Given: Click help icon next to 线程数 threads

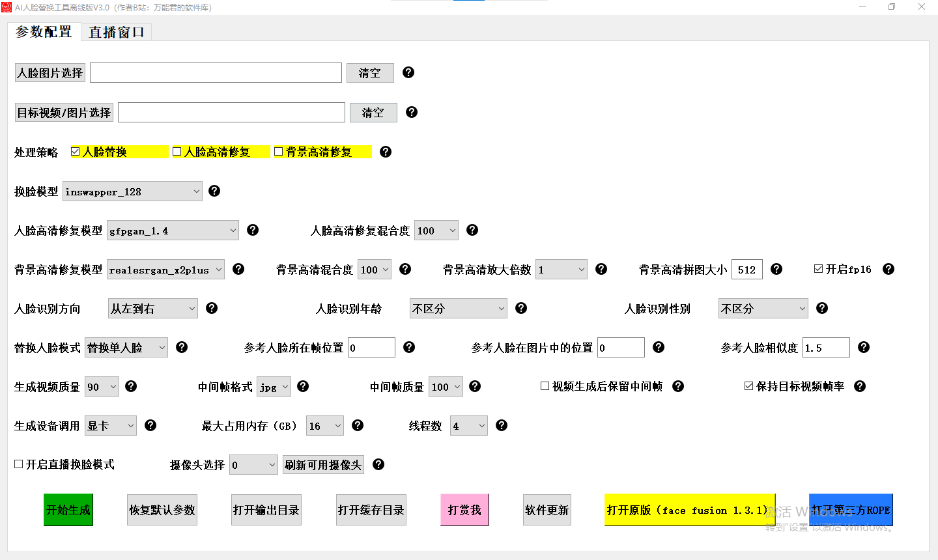Looking at the screenshot, I should [x=502, y=425].
